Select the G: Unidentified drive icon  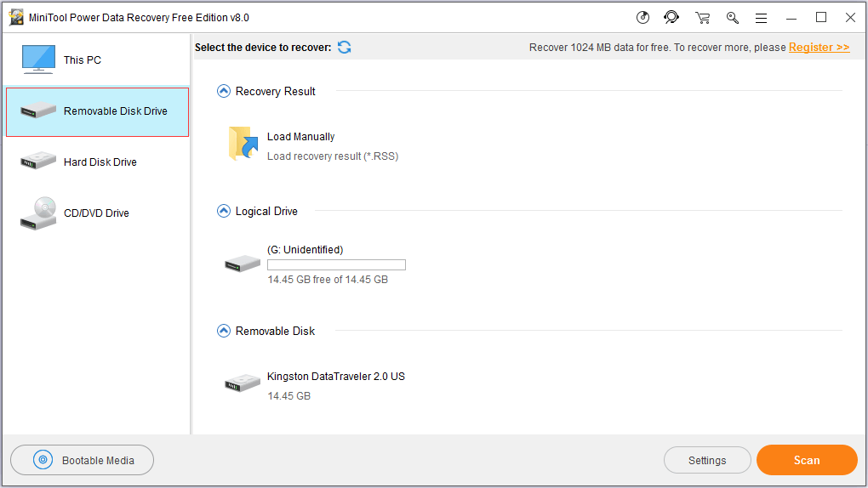243,264
